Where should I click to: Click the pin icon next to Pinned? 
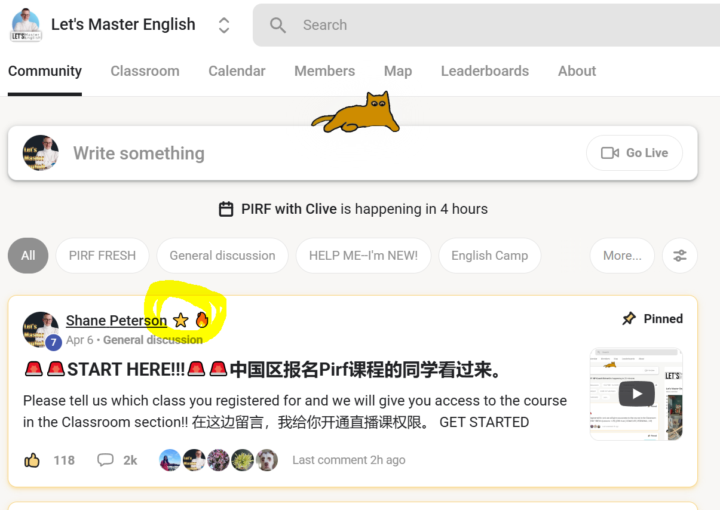[629, 318]
